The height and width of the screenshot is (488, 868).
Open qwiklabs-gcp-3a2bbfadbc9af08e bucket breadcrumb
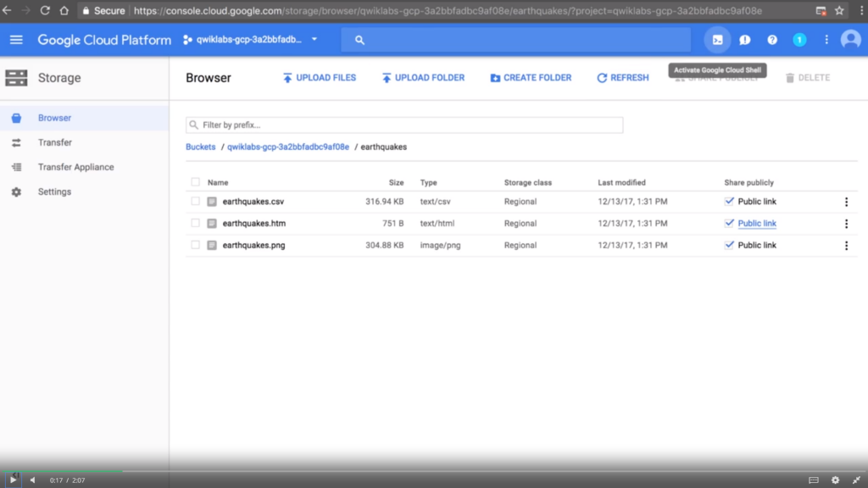(288, 147)
